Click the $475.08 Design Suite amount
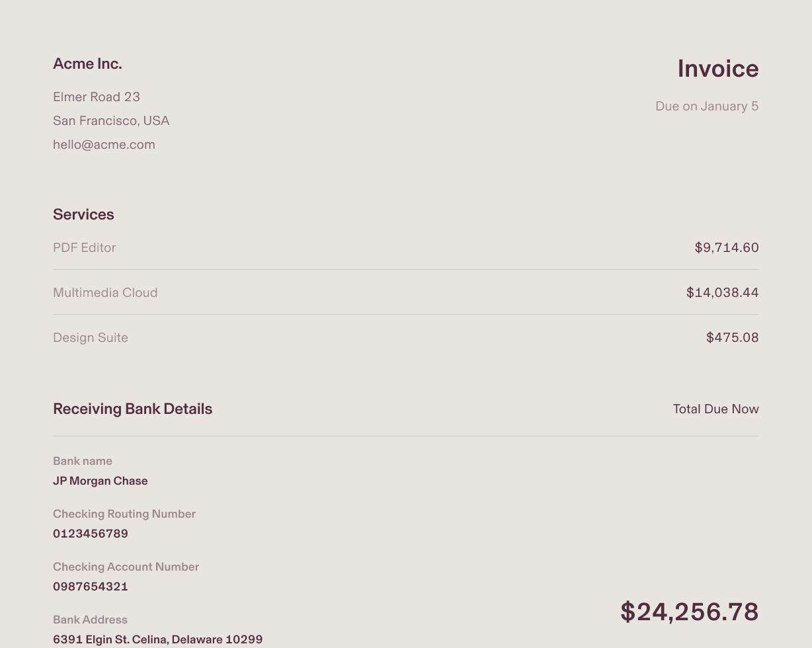812x648 pixels. (732, 338)
